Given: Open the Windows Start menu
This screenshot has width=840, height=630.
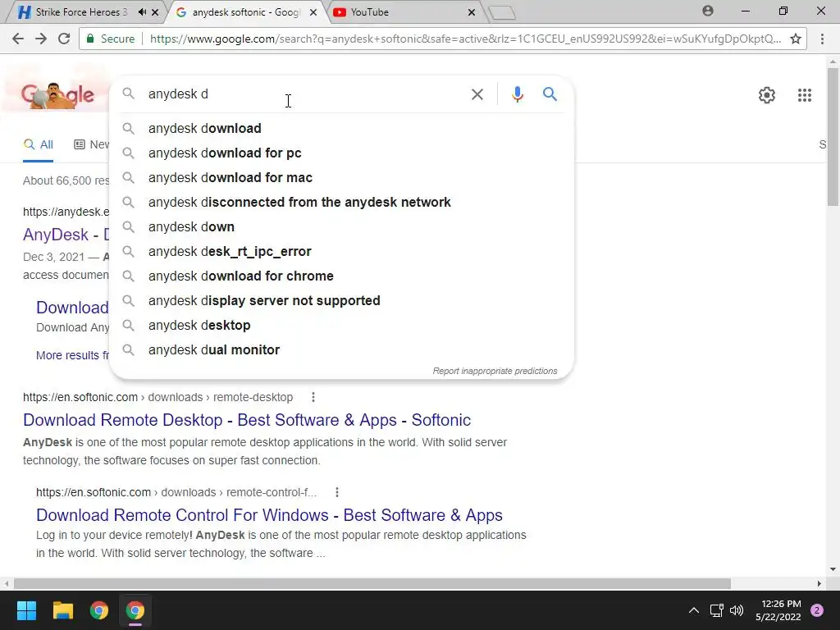Looking at the screenshot, I should [x=26, y=610].
